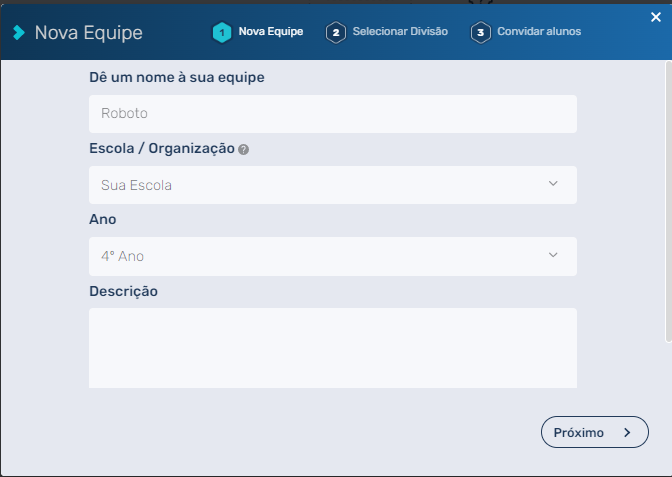Screen dimensions: 672x477
Task: Go to the Nova Equipe step label
Action: tap(270, 32)
